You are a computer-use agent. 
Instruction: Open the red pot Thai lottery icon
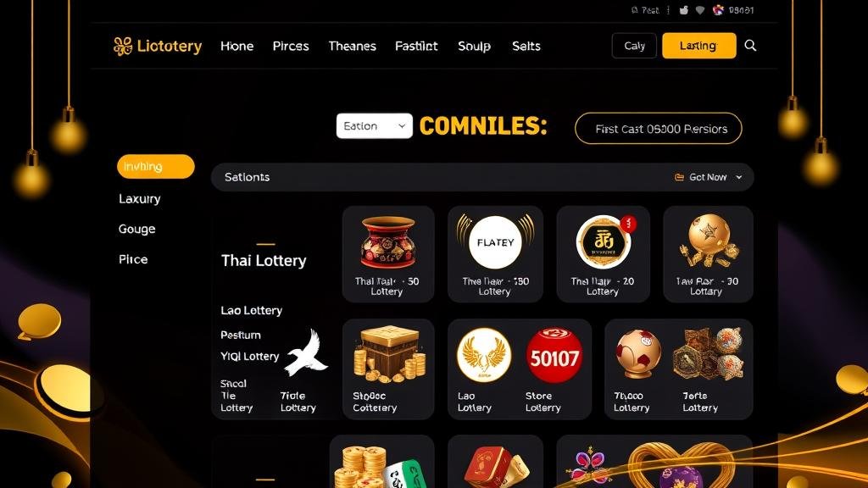click(x=388, y=242)
